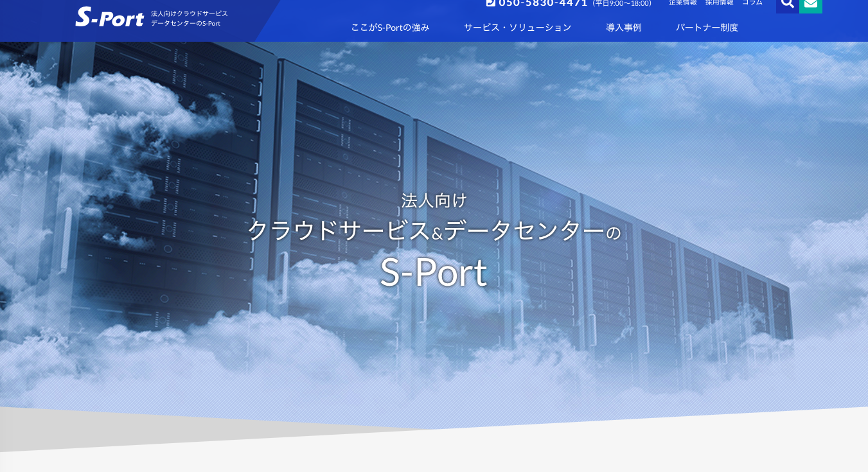Open サービス・ソリューション menu item
Screen dimensions: 868x472
pyautogui.click(x=517, y=28)
